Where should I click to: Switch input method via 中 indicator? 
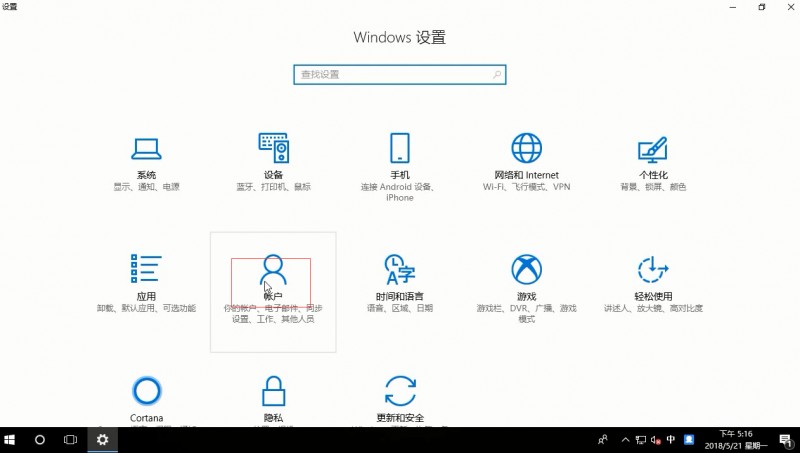coord(671,440)
